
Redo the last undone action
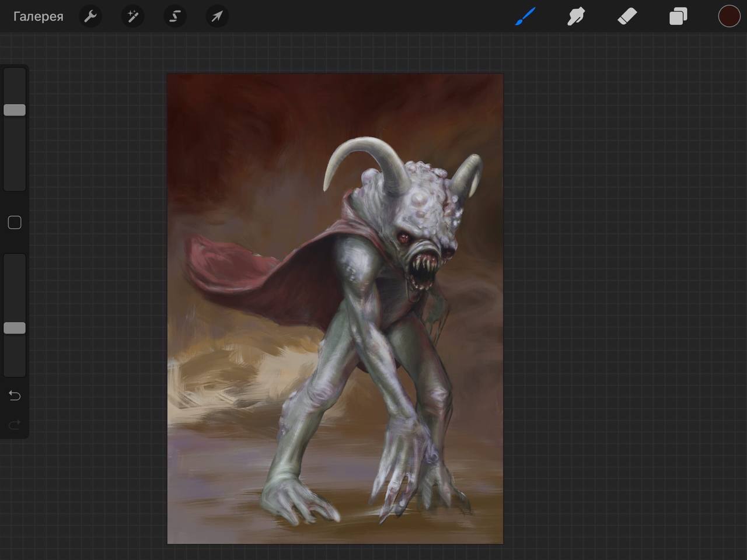tap(15, 424)
